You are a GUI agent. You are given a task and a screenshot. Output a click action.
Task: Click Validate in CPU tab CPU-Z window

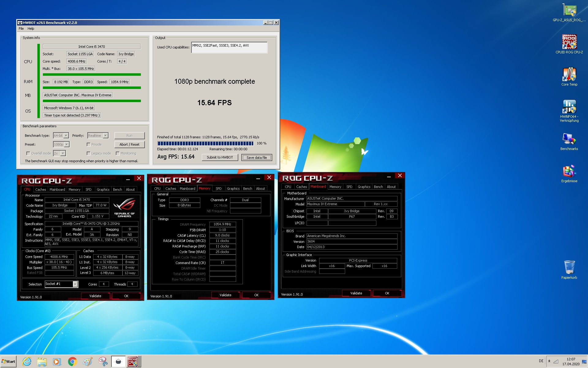tap(95, 296)
